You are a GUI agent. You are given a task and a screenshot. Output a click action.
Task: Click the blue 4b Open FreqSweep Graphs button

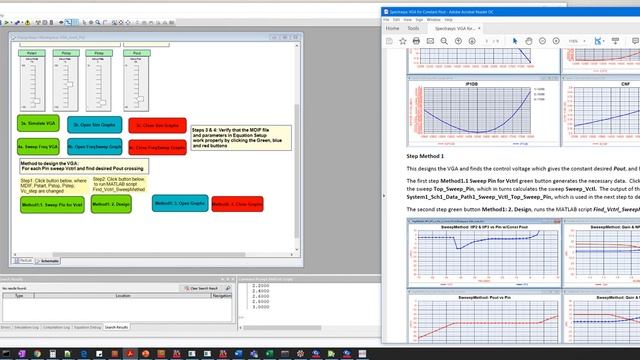click(x=95, y=147)
